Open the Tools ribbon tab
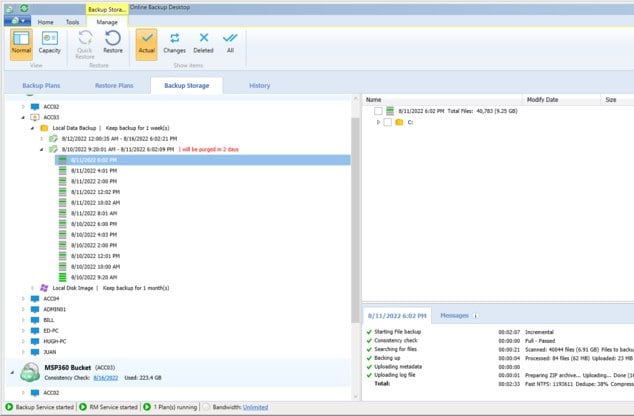This screenshot has width=634, height=416. click(72, 21)
